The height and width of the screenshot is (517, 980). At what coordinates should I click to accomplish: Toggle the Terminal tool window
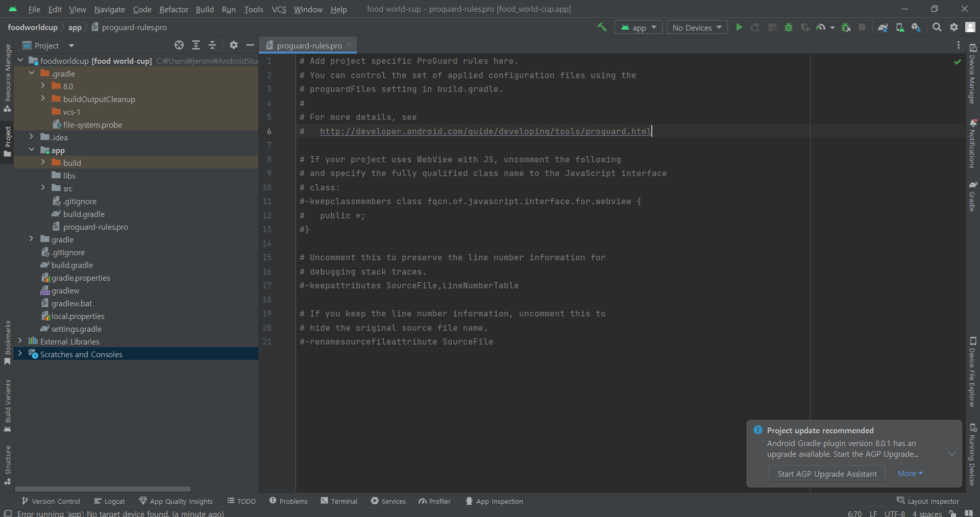coord(339,501)
